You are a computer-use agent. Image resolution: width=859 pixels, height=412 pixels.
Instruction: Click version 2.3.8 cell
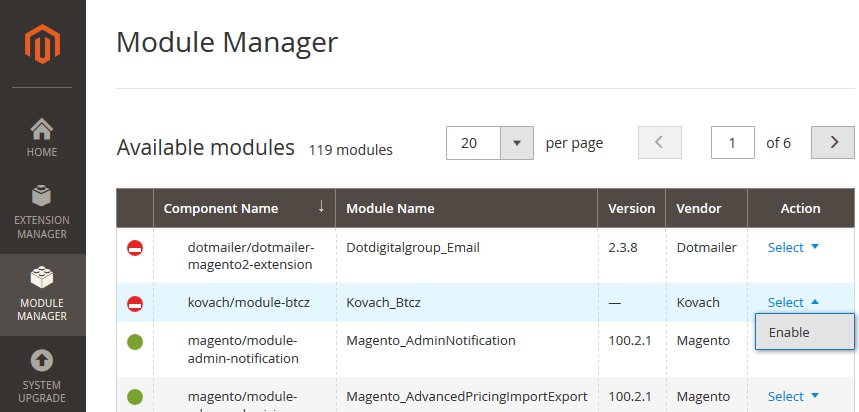623,248
